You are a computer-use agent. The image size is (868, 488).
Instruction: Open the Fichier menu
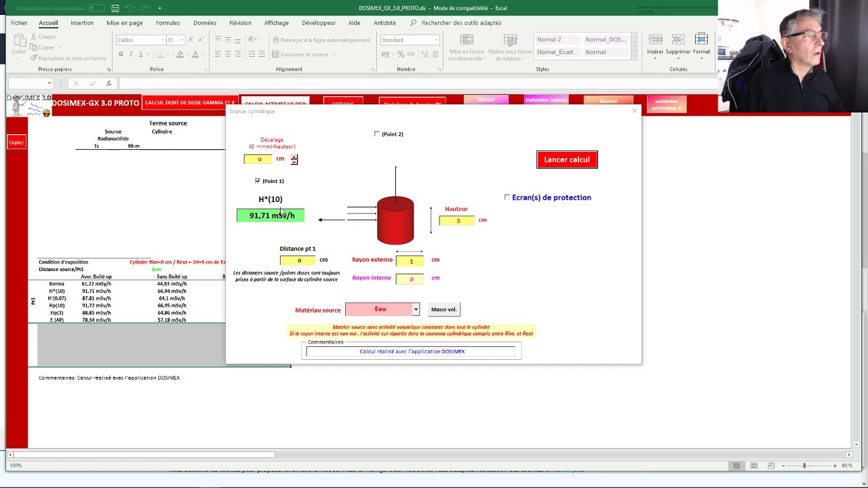coord(19,22)
